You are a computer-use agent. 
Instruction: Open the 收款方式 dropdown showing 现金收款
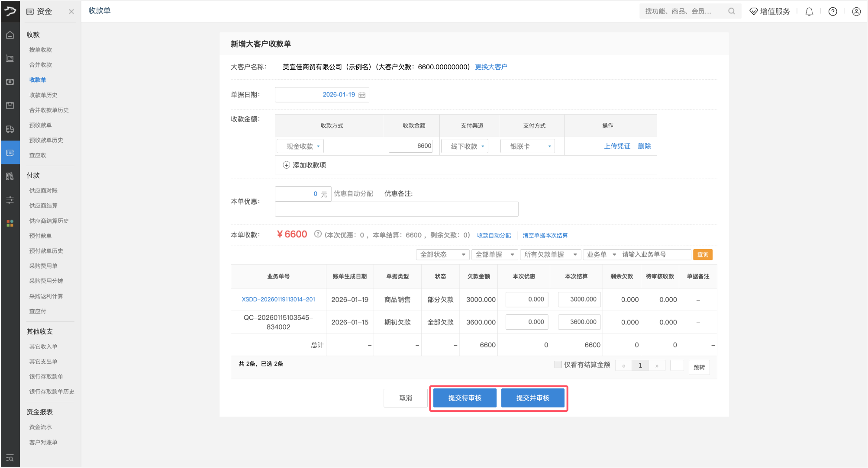coord(300,146)
